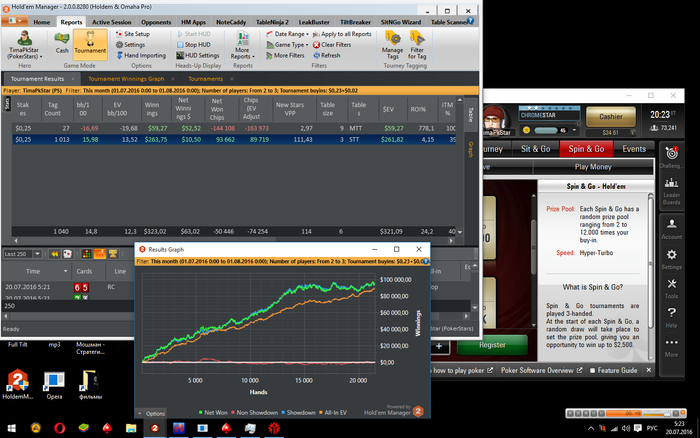Select the Tournaments report tab
This screenshot has width=700, height=438.
(205, 79)
